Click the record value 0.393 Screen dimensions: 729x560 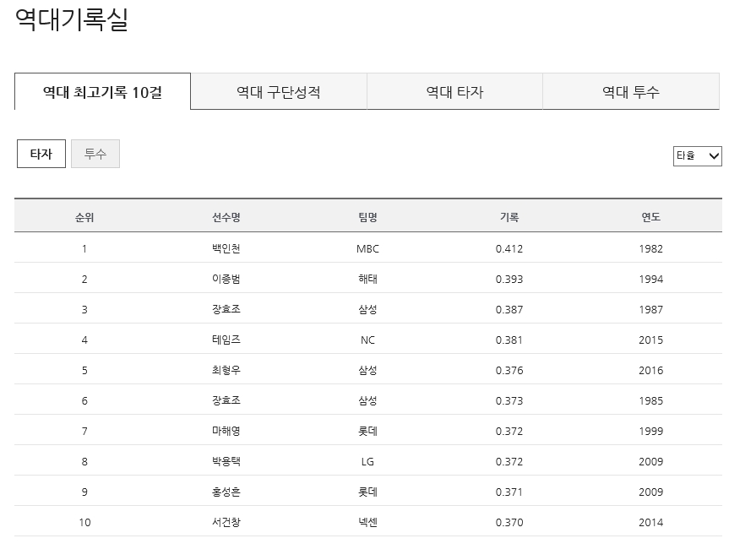point(509,279)
